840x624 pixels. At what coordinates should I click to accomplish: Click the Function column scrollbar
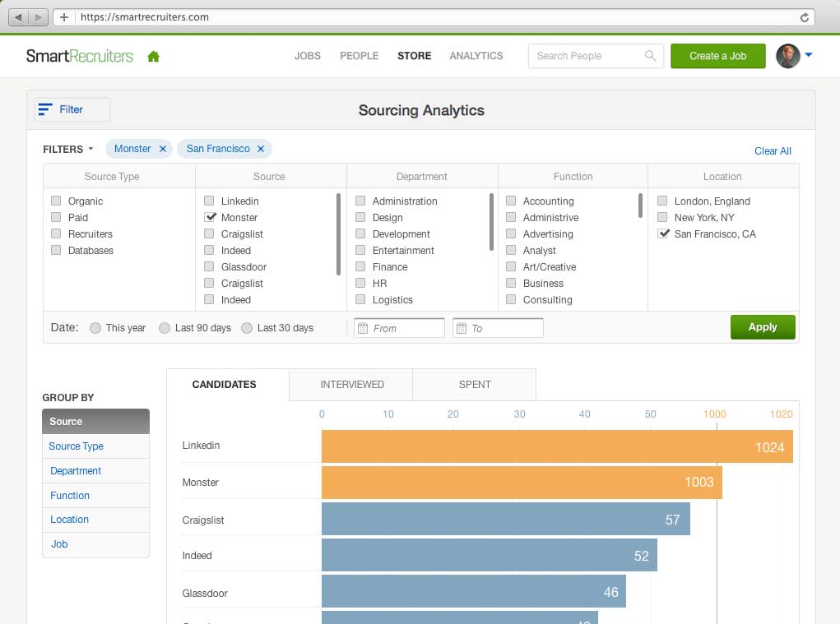(640, 206)
